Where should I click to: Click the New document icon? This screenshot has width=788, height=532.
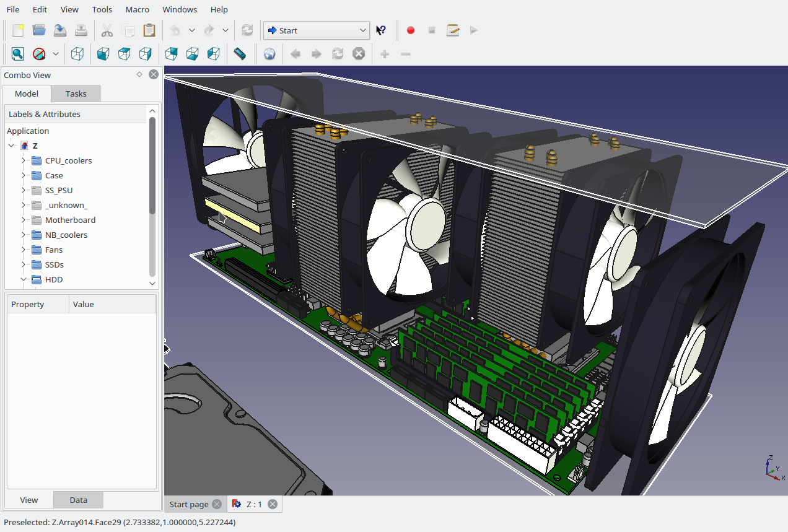18,30
